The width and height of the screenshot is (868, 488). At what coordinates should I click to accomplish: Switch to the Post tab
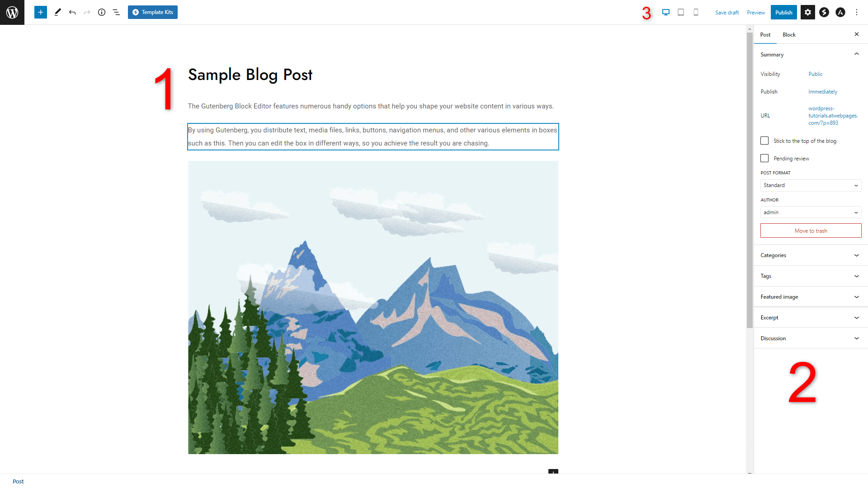point(765,34)
